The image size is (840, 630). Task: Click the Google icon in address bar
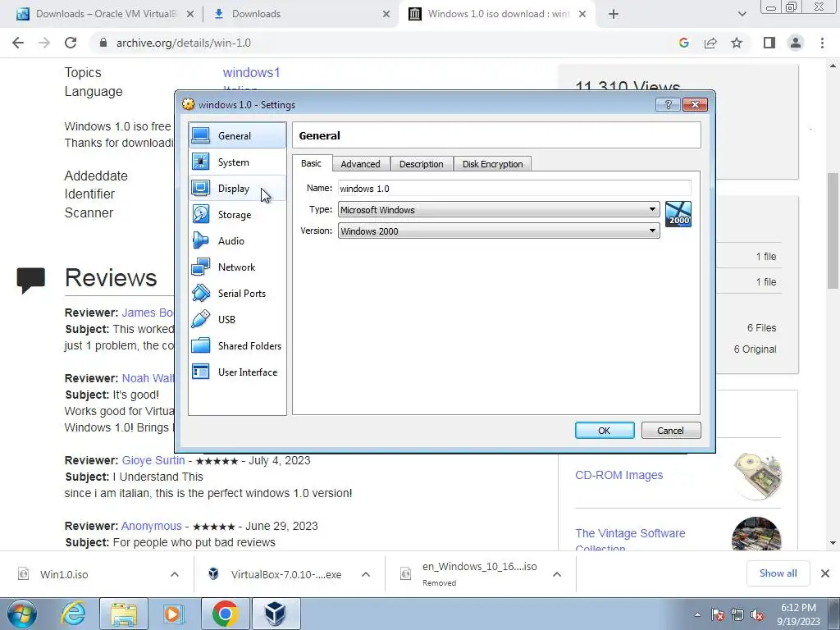tap(683, 43)
